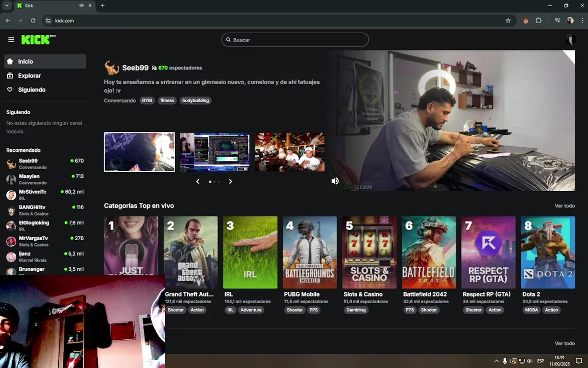The image size is (588, 368).
Task: Open Seeb99 in Recomendado list
Action: coord(45,164)
